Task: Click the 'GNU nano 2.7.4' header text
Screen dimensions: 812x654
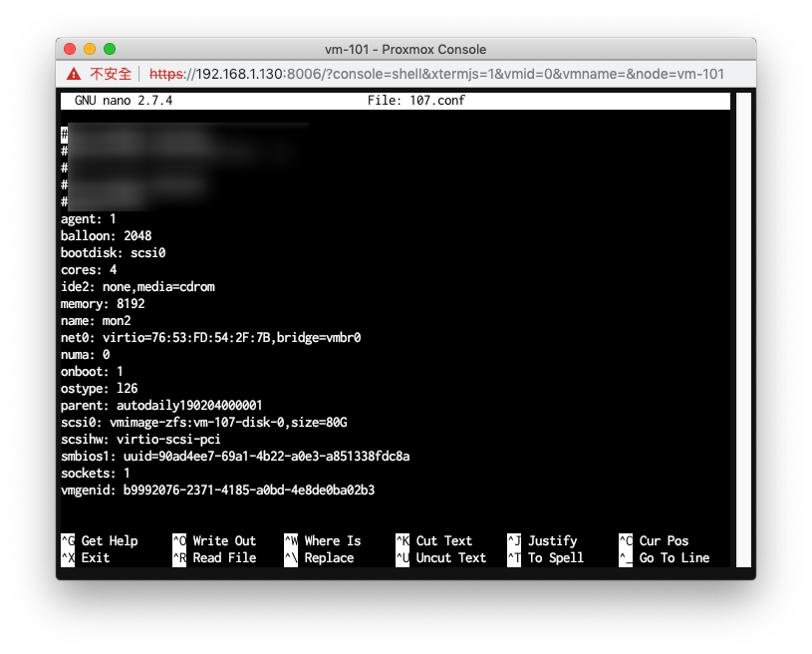Action: (124, 101)
